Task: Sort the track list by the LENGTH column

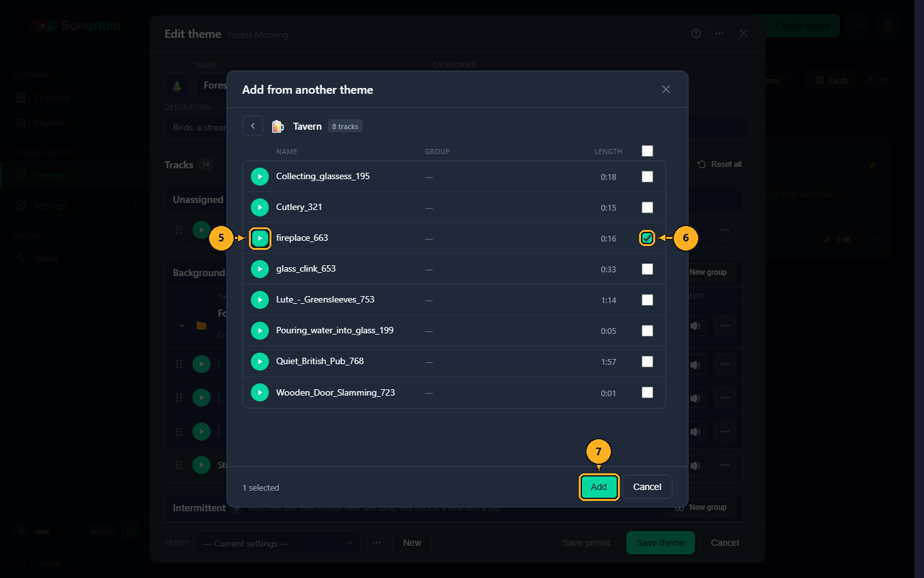Action: (608, 152)
